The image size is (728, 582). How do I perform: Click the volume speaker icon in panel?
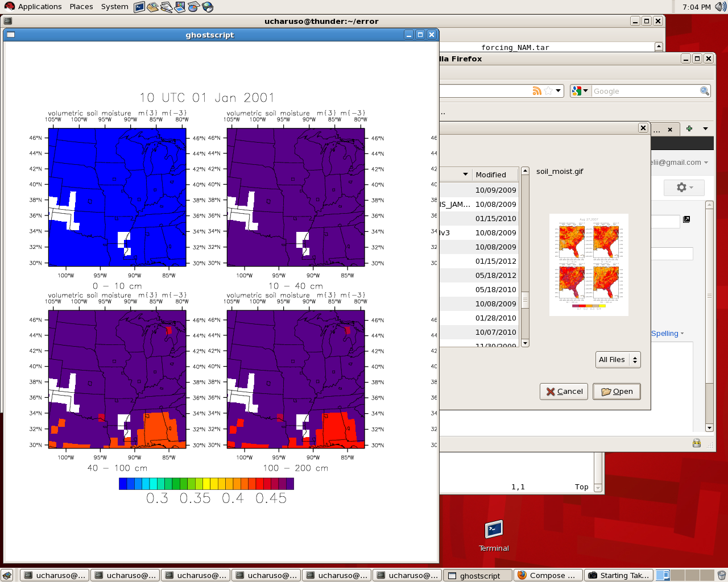[x=720, y=7]
